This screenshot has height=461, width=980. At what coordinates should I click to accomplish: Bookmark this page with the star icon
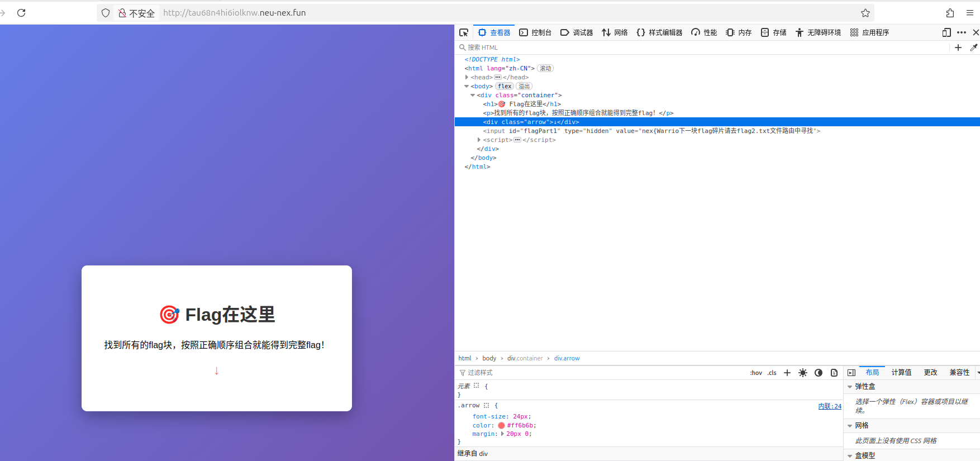tap(865, 13)
